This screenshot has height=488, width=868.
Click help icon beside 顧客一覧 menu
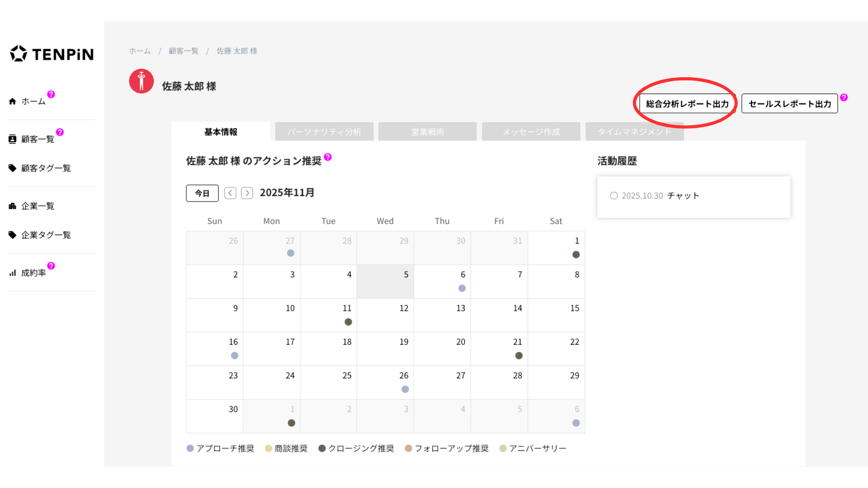coord(60,132)
